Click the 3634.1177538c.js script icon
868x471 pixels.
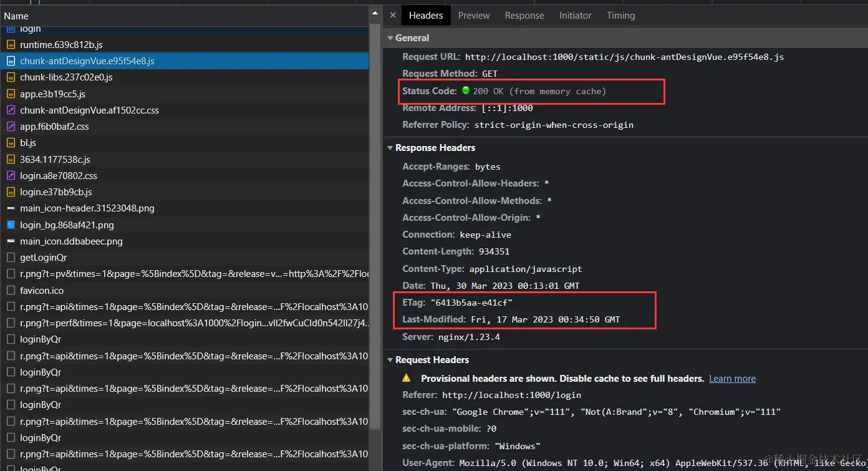tap(11, 160)
